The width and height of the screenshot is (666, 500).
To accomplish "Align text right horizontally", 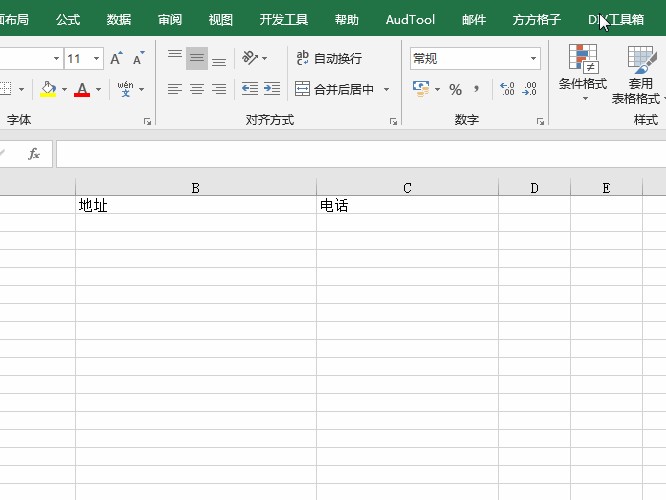I will click(219, 89).
